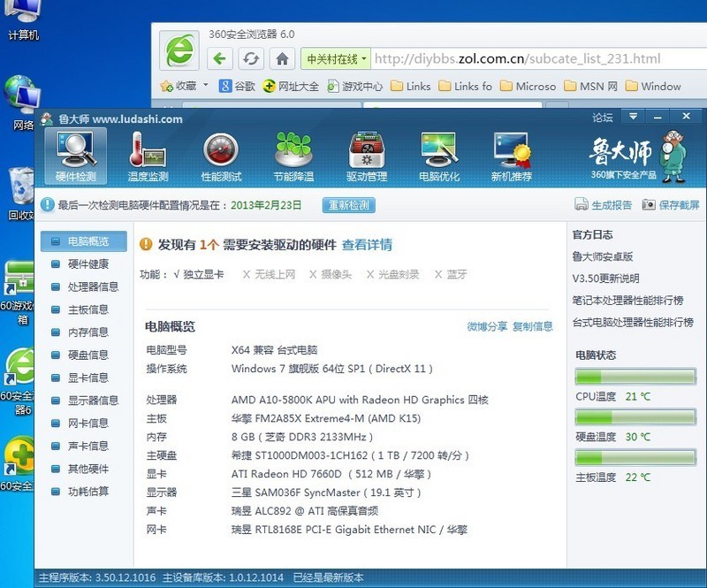Click the browser home icon
The image size is (707, 588).
282,58
